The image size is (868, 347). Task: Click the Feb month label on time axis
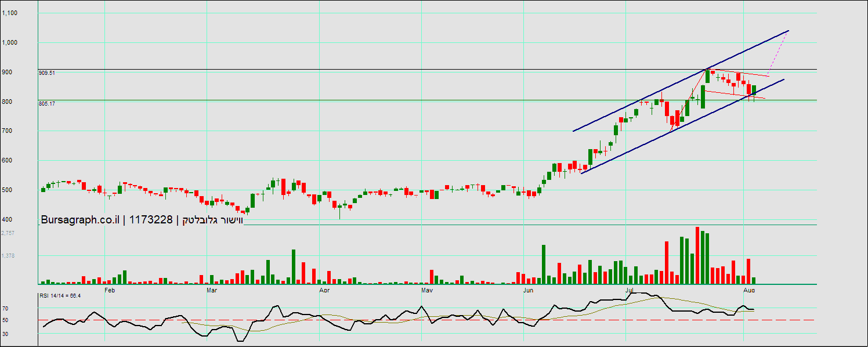tap(109, 289)
